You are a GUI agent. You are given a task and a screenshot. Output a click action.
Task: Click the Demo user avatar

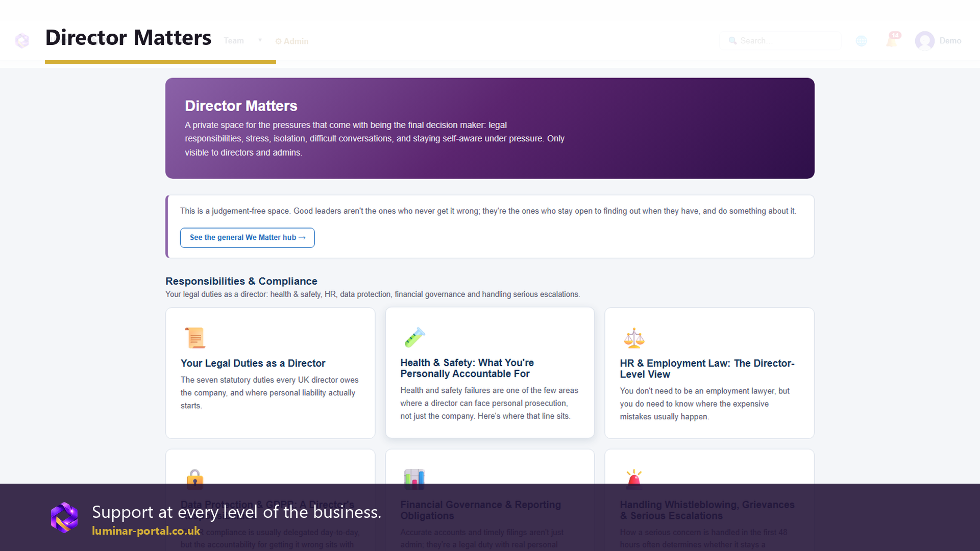click(x=924, y=41)
